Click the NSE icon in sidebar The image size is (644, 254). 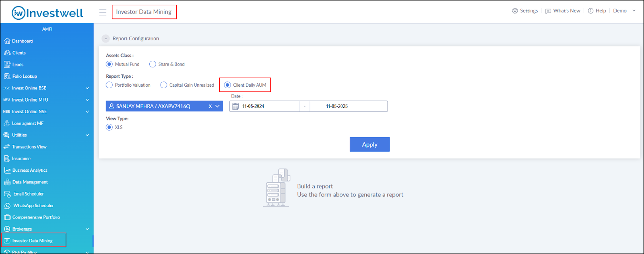coord(6,111)
